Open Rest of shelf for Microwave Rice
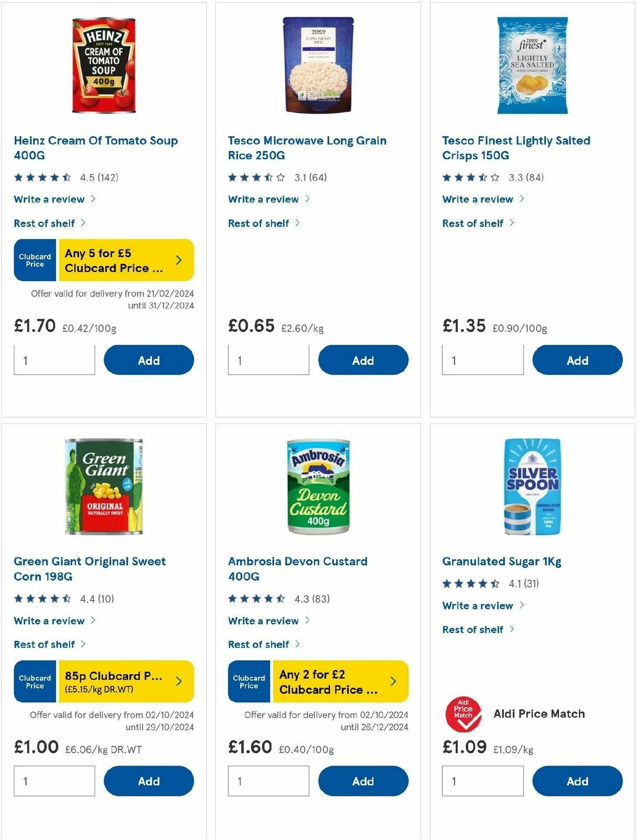The image size is (638, 840). [259, 223]
